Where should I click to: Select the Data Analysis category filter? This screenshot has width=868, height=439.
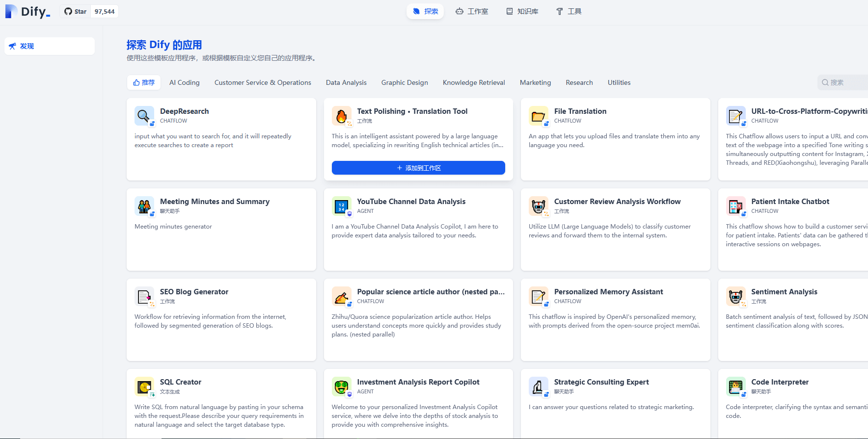coord(346,82)
